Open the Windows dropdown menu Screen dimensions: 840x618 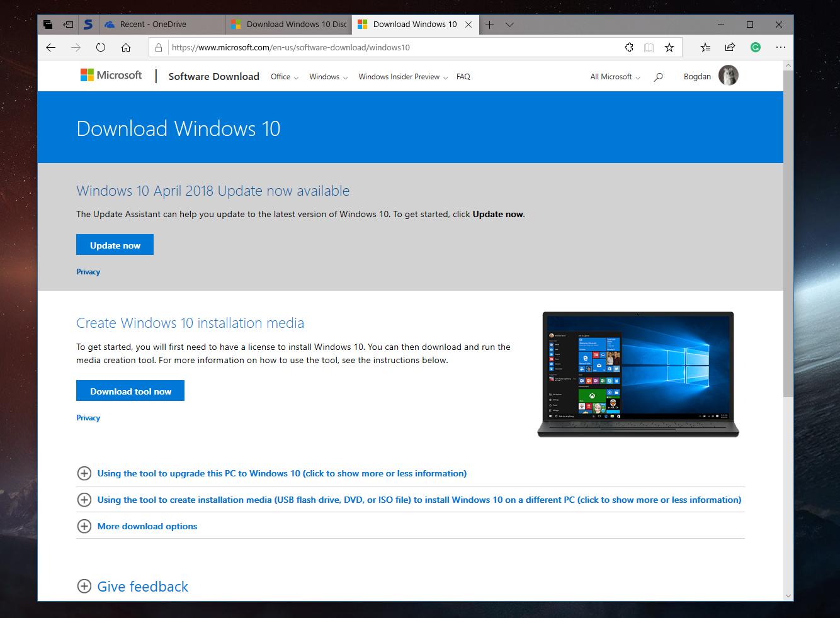(329, 77)
